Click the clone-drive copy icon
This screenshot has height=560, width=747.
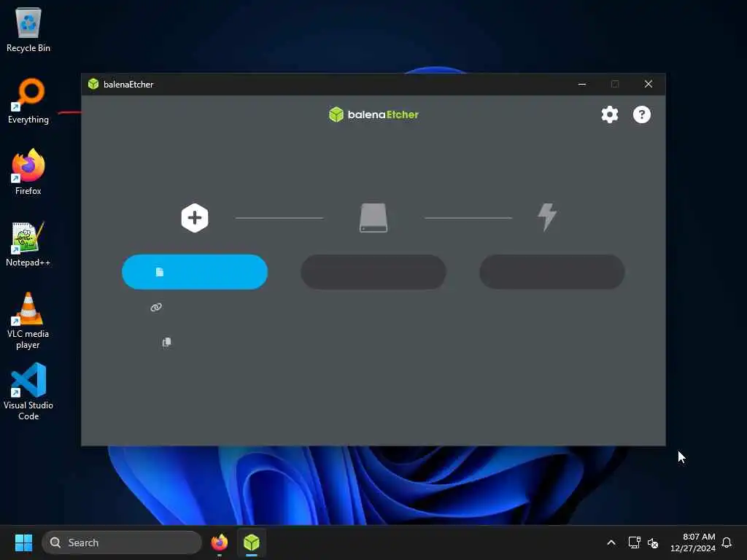point(167,343)
